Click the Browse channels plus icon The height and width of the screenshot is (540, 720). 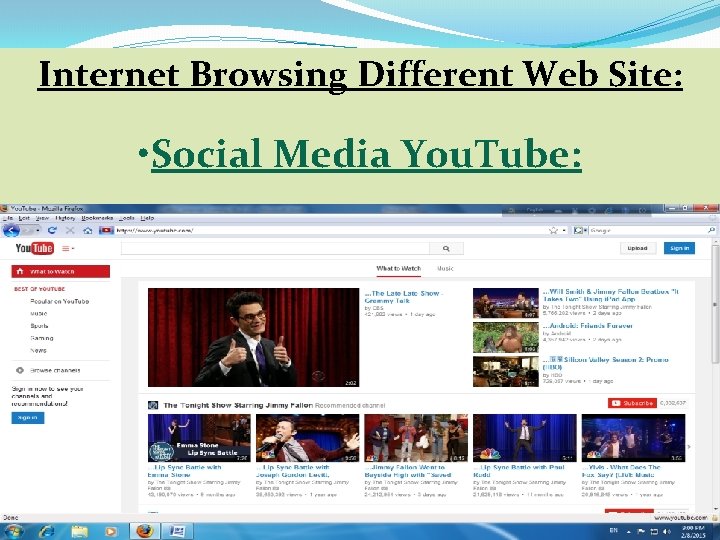[x=20, y=370]
